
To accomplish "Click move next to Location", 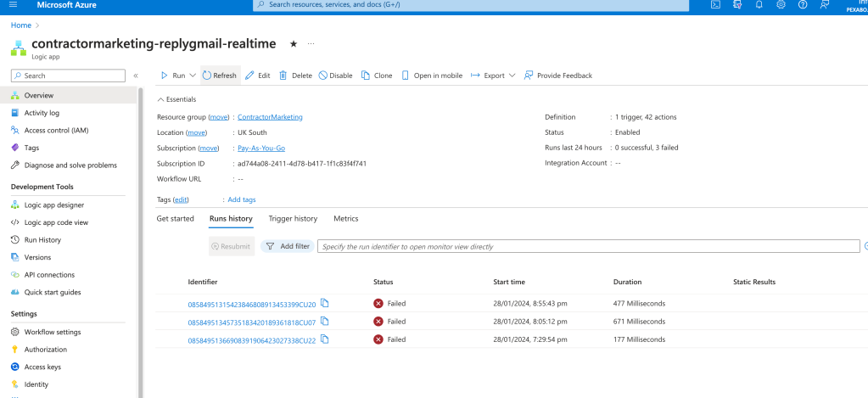I will pos(197,133).
